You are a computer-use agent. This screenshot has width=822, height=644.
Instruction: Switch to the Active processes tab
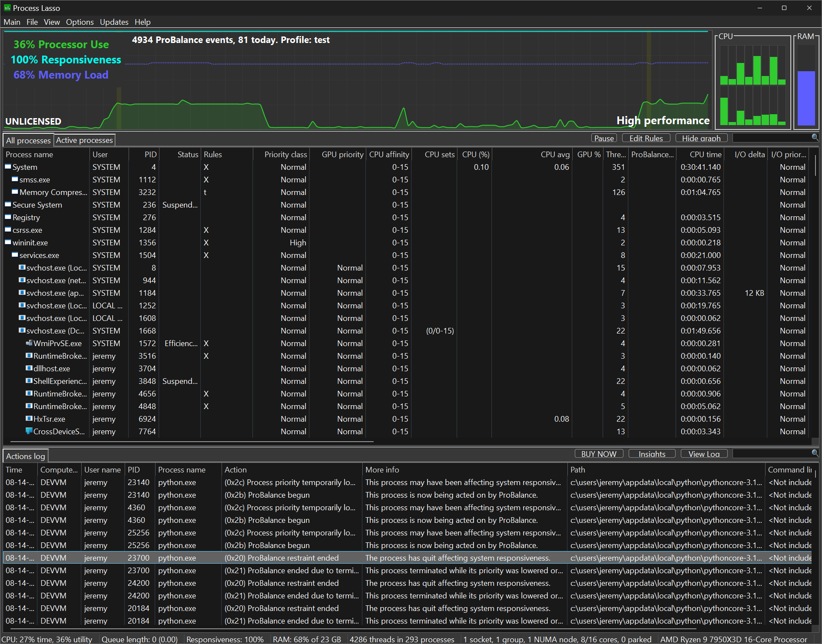[x=84, y=140]
